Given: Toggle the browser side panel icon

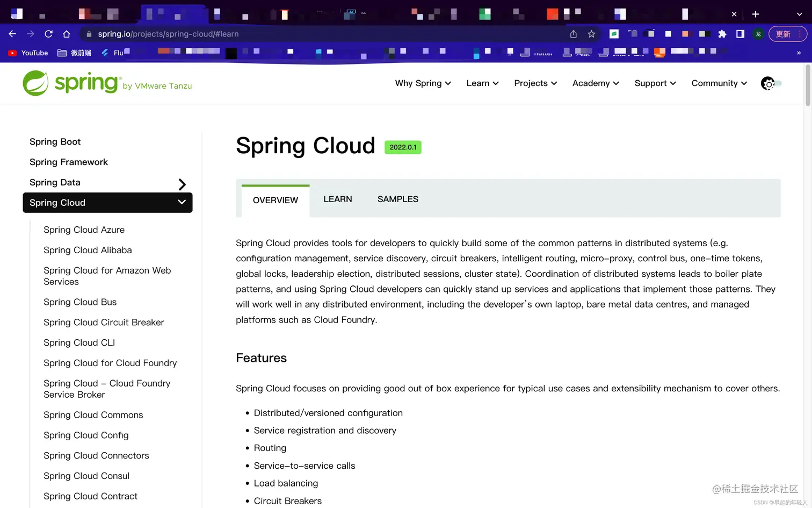Looking at the screenshot, I should click(x=740, y=34).
